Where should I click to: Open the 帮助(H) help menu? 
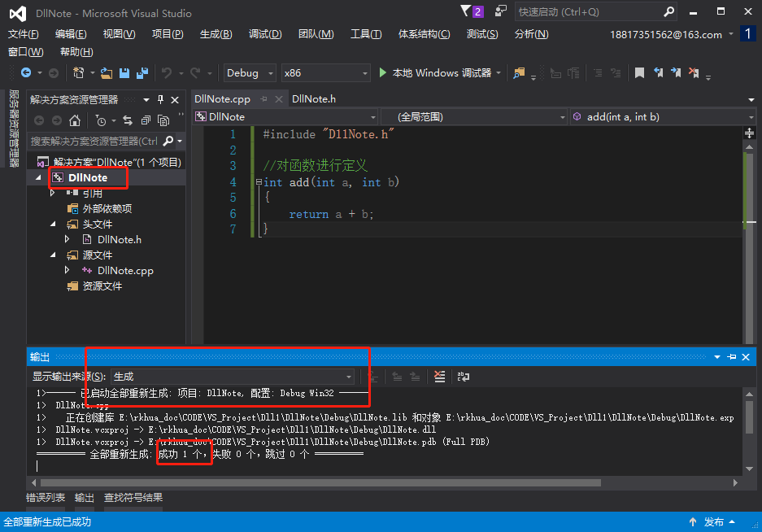click(76, 51)
